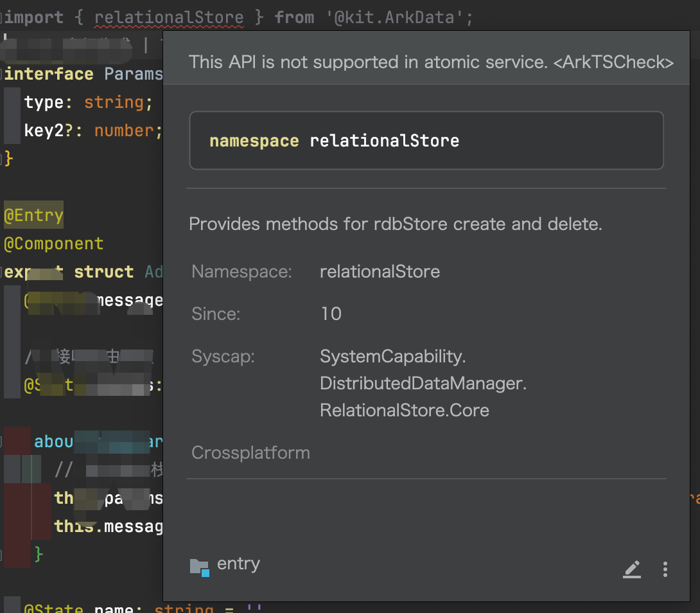This screenshot has width=700, height=613.
Task: Click the entry module folder icon
Action: pyautogui.click(x=200, y=567)
